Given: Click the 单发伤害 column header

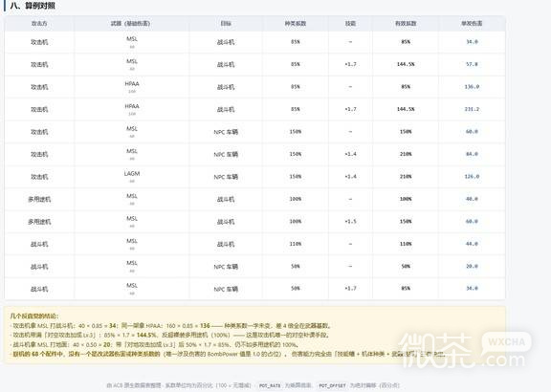Looking at the screenshot, I should pyautogui.click(x=472, y=24).
